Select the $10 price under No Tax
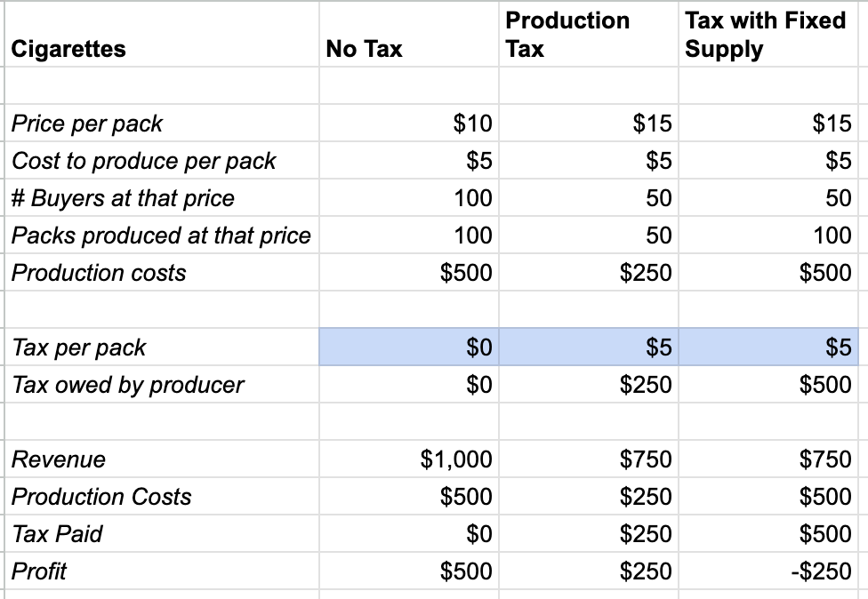 pyautogui.click(x=409, y=123)
